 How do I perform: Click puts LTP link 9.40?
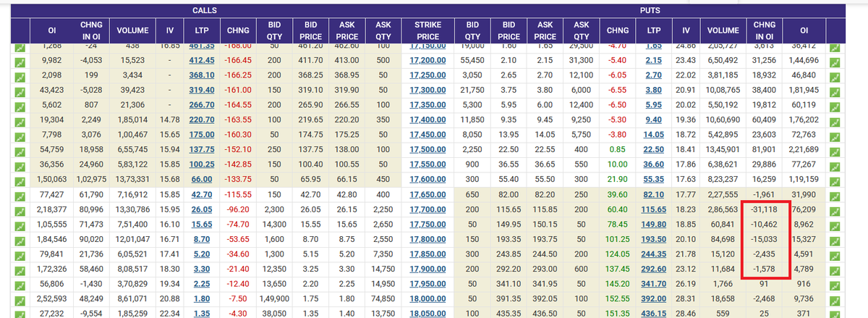click(x=653, y=119)
